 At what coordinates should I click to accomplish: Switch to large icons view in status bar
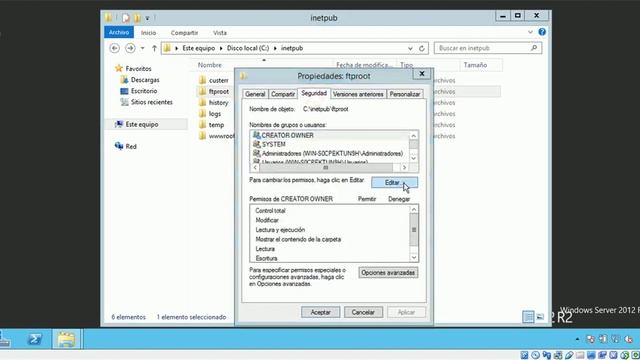coord(540,316)
